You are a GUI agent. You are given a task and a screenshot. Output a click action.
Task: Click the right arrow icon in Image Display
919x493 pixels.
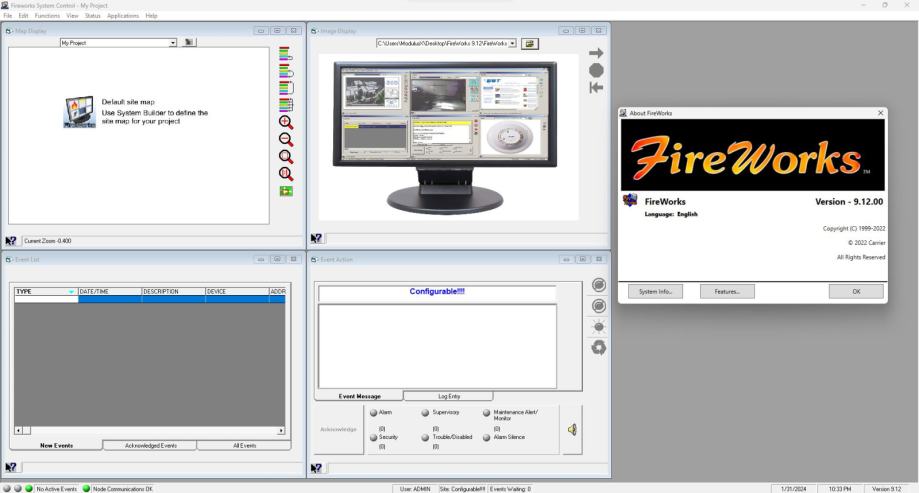(x=596, y=53)
